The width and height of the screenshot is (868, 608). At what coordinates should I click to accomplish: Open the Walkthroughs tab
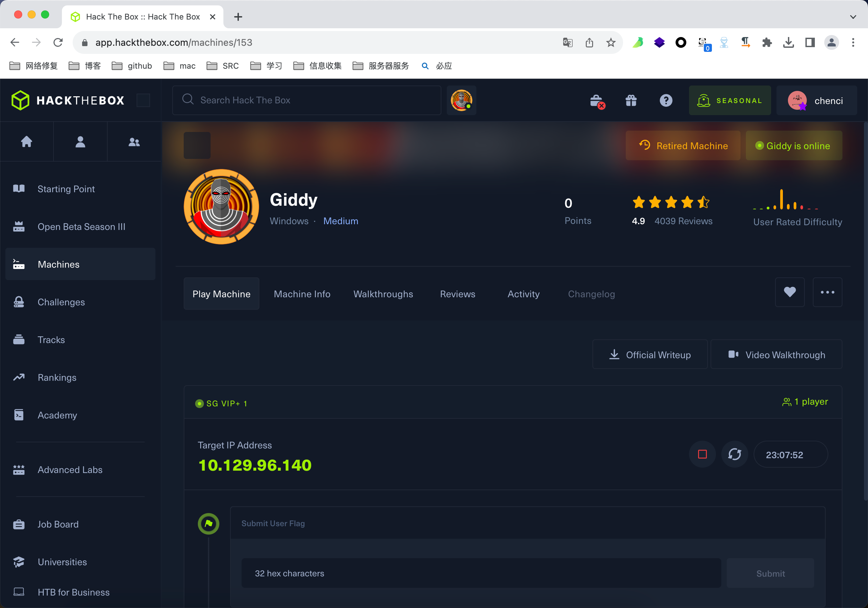pos(383,294)
